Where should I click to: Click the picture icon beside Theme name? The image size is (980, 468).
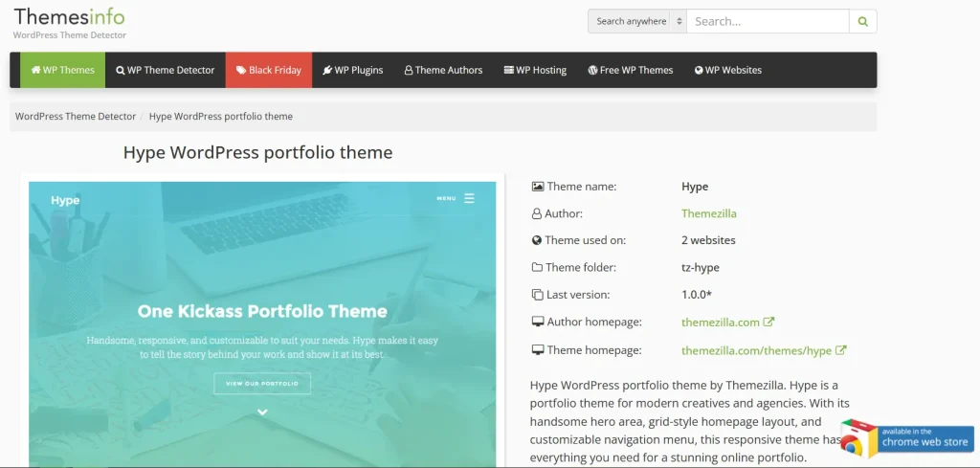[x=538, y=187]
